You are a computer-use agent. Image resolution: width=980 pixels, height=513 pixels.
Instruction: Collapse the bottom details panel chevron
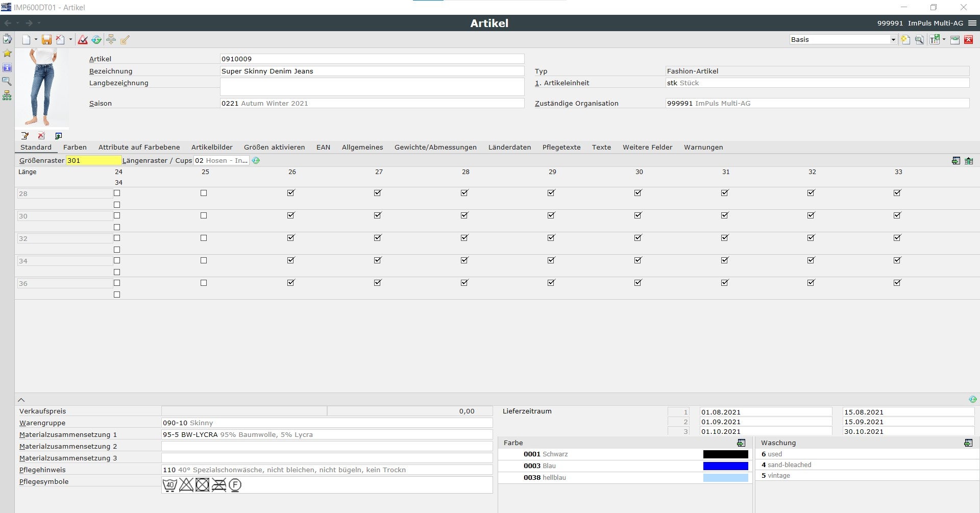click(x=21, y=400)
